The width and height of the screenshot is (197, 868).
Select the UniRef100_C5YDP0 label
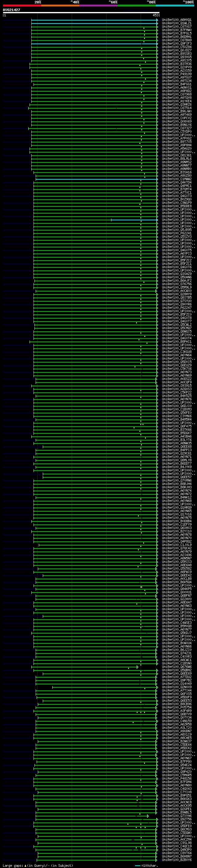[176, 131]
